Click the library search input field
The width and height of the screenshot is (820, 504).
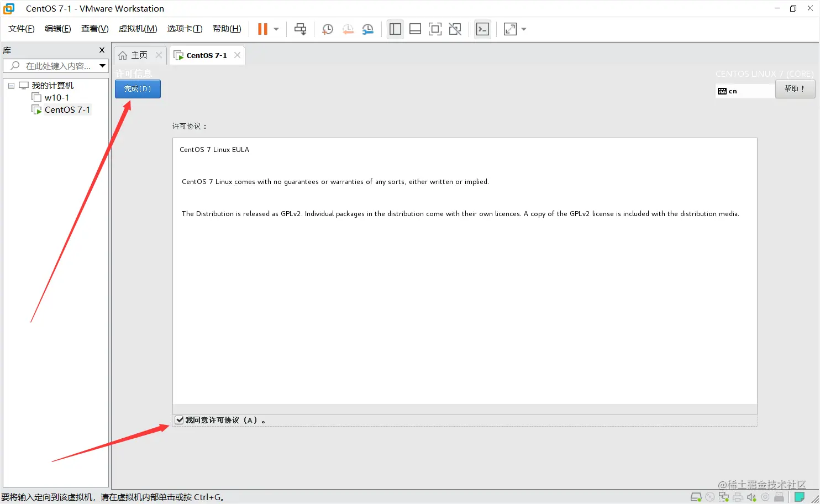(51, 66)
